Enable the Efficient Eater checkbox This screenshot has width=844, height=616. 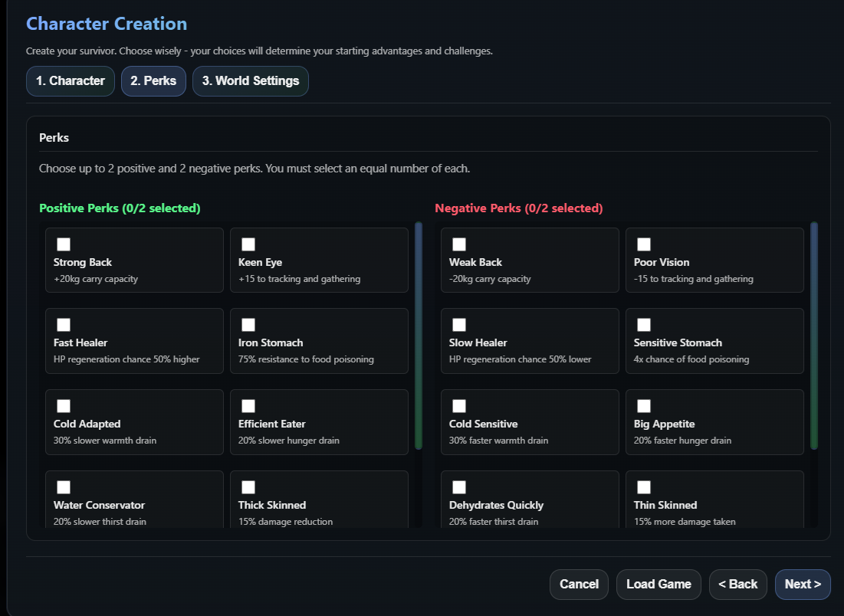248,406
